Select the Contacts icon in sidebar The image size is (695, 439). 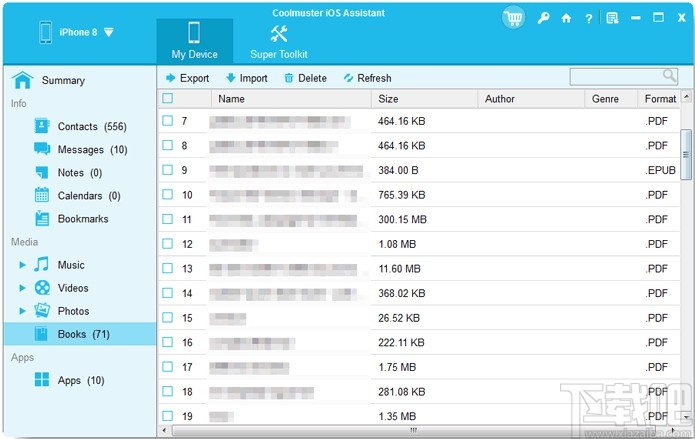tap(42, 126)
